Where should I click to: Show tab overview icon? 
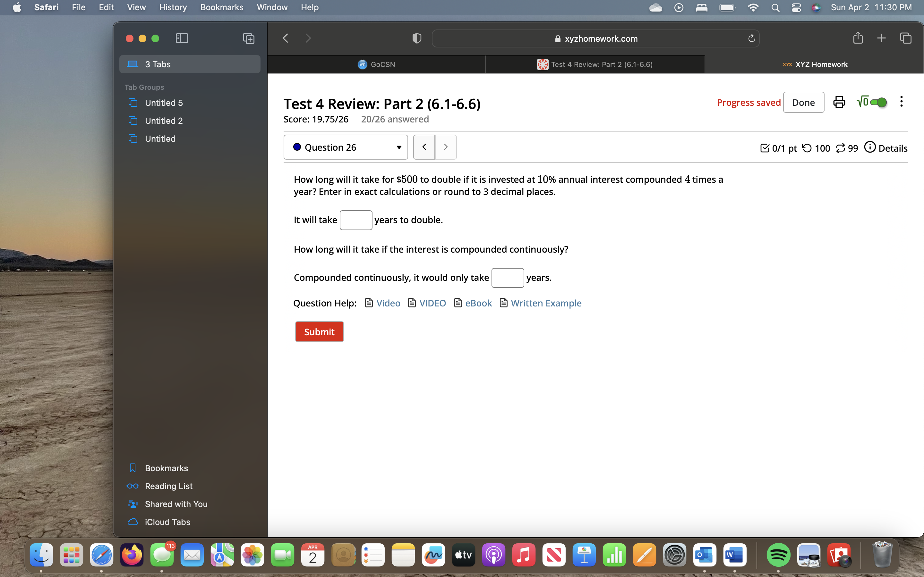tap(905, 38)
